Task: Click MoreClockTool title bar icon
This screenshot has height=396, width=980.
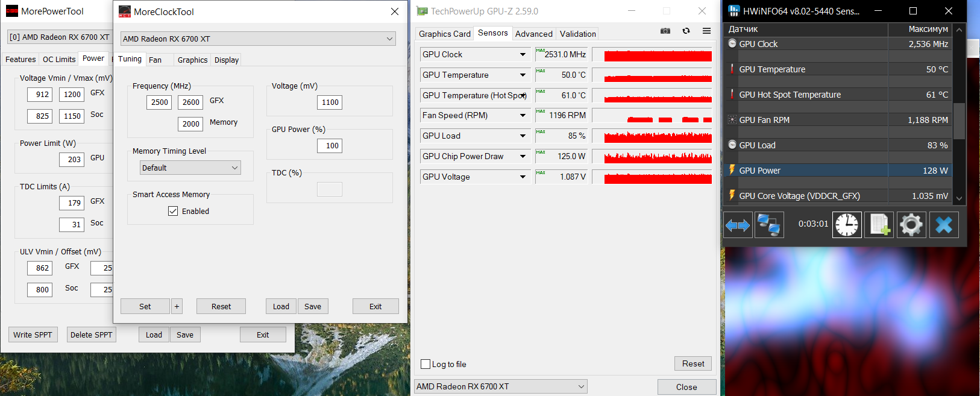Action: point(125,11)
